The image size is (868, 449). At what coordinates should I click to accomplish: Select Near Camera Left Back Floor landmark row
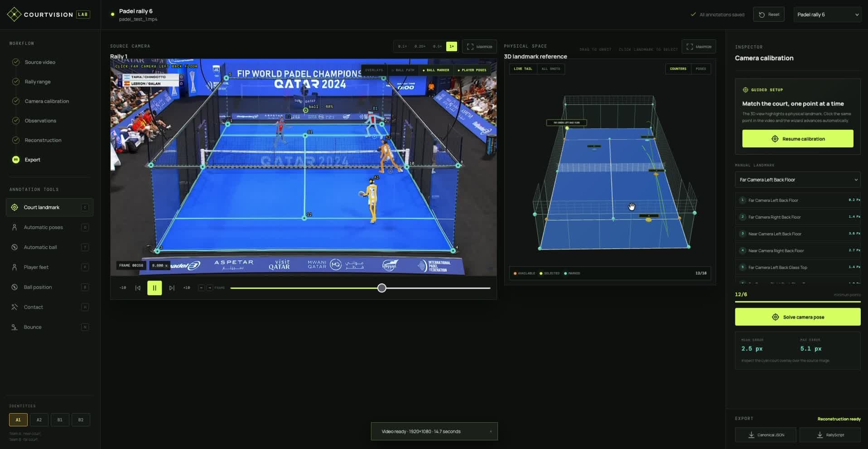click(798, 234)
